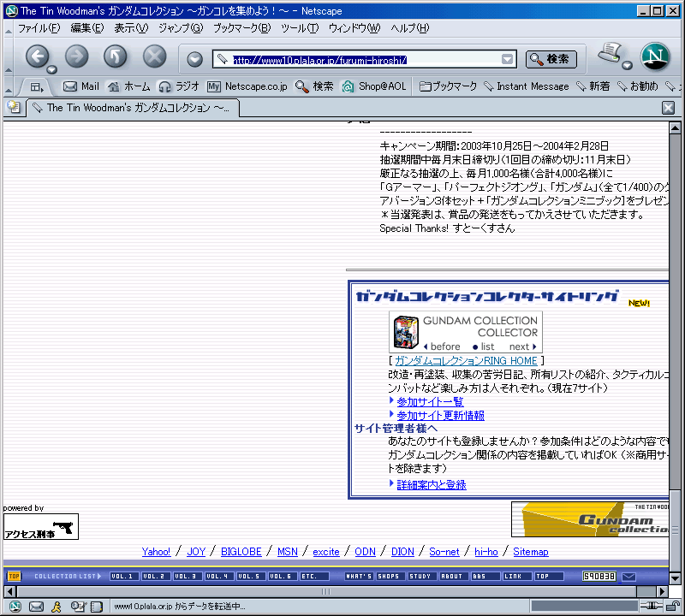Click the Netscape N throbber logo
The width and height of the screenshot is (685, 616).
pos(655,56)
